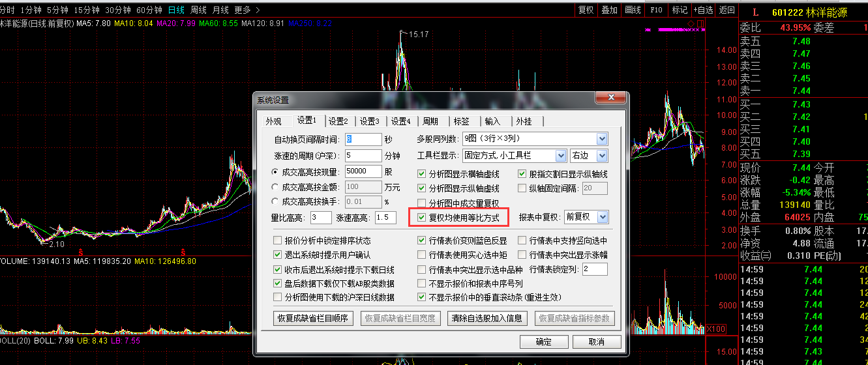
Task: Toggle 退出系统时提示用户确认 checkbox
Action: (278, 255)
